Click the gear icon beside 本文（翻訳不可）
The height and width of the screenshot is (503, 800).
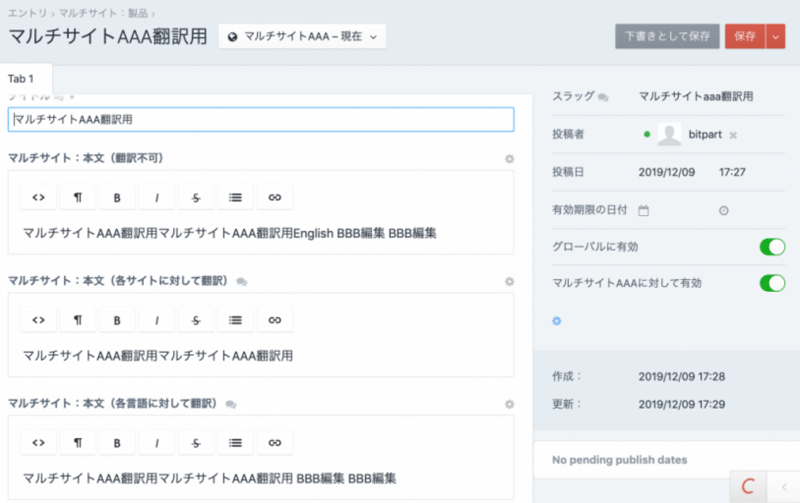[x=509, y=159]
